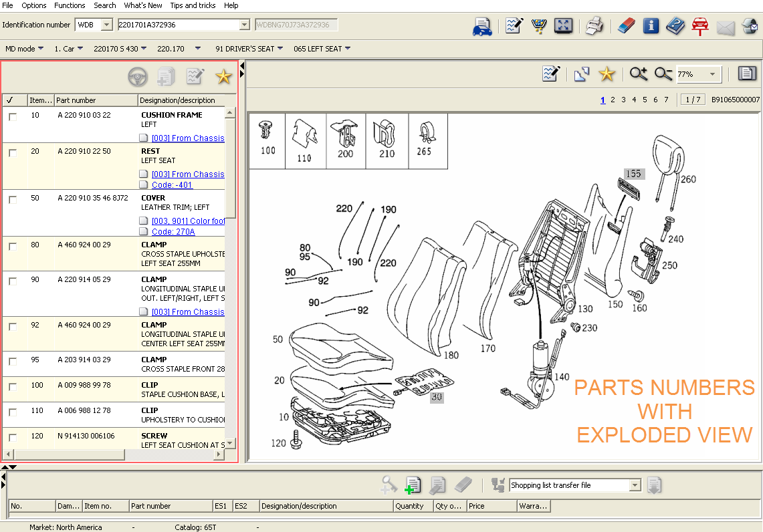Open help with the question mark book icon

pos(675,26)
